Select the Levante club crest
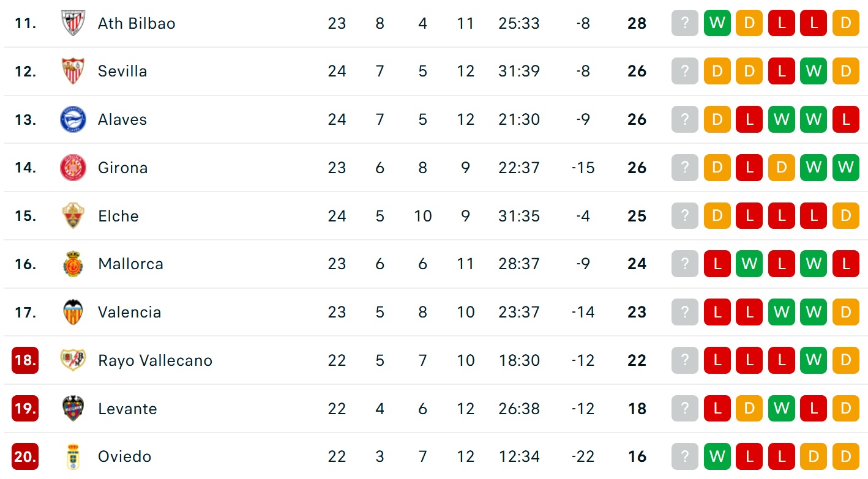868x479 pixels. pos(73,409)
